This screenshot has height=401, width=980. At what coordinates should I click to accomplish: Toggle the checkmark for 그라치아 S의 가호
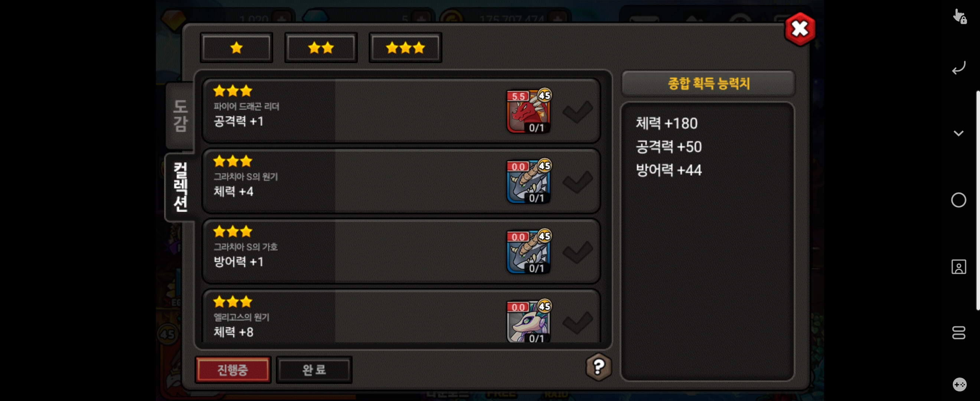pyautogui.click(x=578, y=252)
